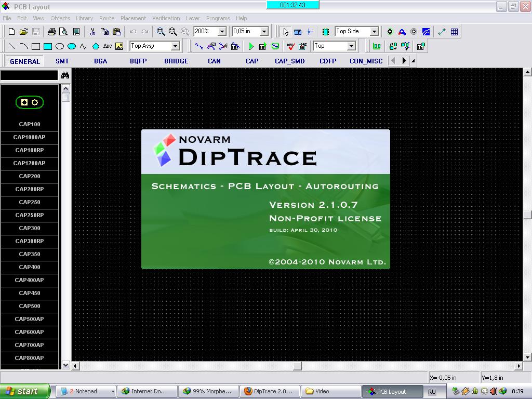Image resolution: width=532 pixels, height=399 pixels.
Task: Select the Rectangle outline tool
Action: 36,46
